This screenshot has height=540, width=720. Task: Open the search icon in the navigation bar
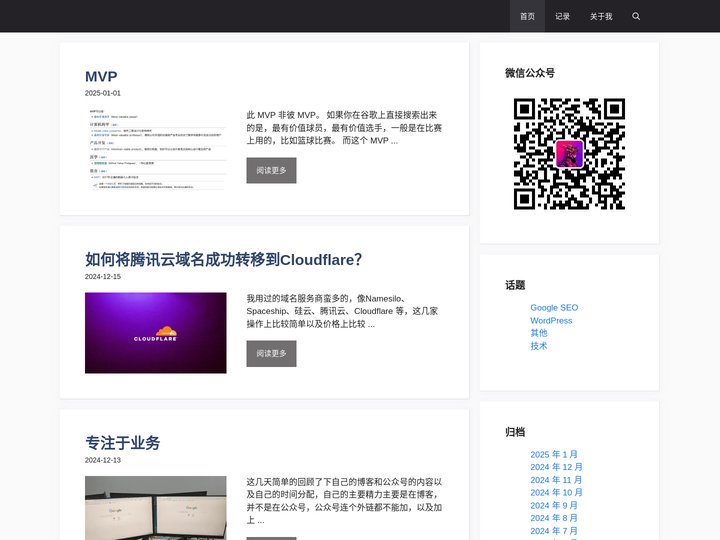[636, 16]
